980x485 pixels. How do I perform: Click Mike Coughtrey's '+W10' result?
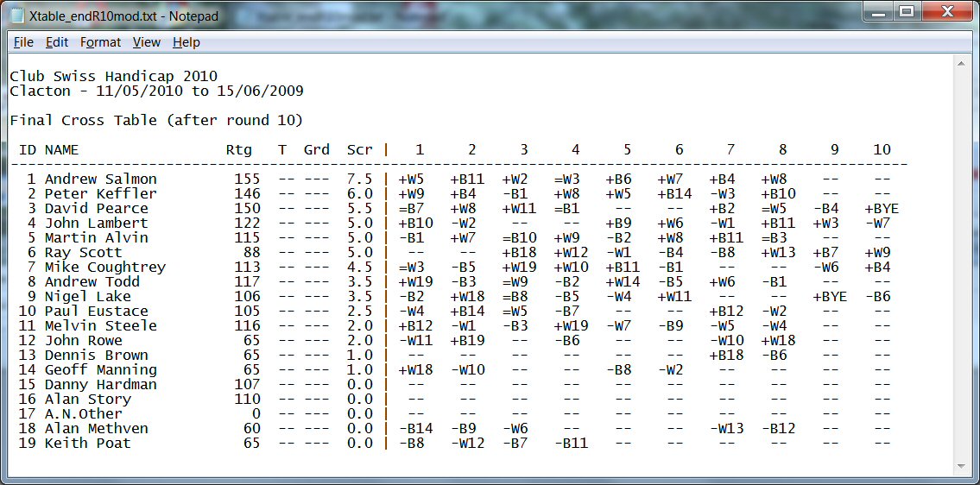[572, 268]
